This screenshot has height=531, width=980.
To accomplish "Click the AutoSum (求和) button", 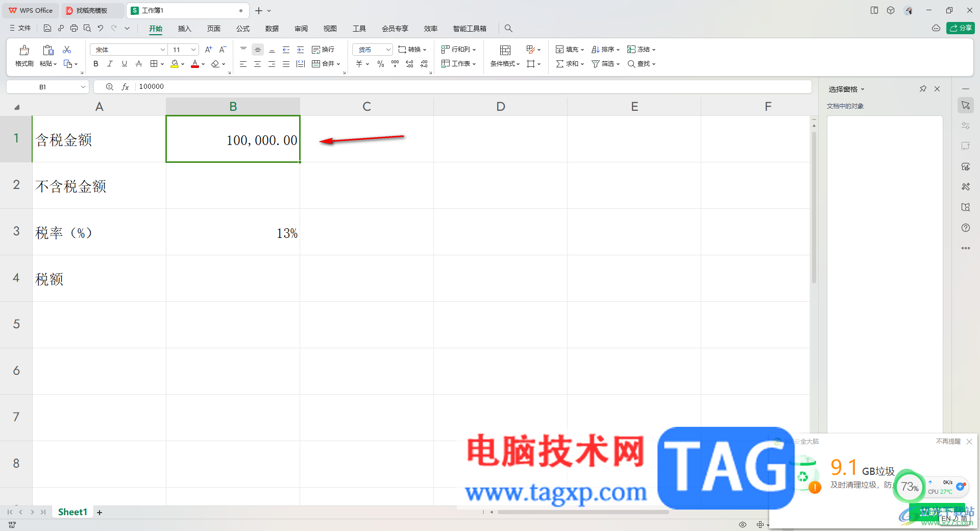I will (570, 64).
